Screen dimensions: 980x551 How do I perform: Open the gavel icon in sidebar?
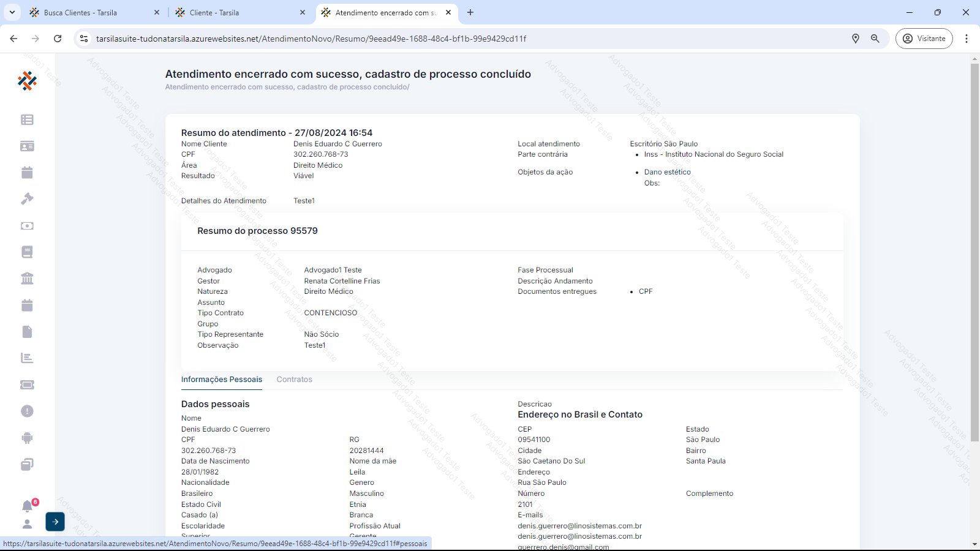pyautogui.click(x=27, y=199)
